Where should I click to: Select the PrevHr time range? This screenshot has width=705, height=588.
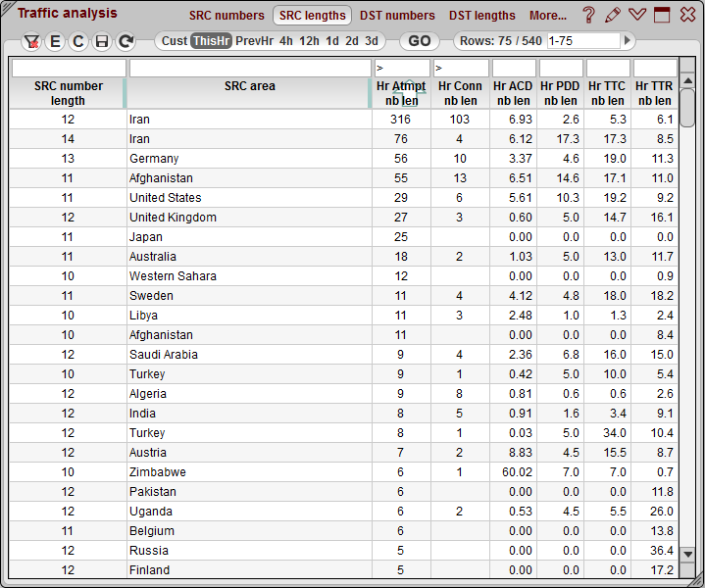pos(254,41)
